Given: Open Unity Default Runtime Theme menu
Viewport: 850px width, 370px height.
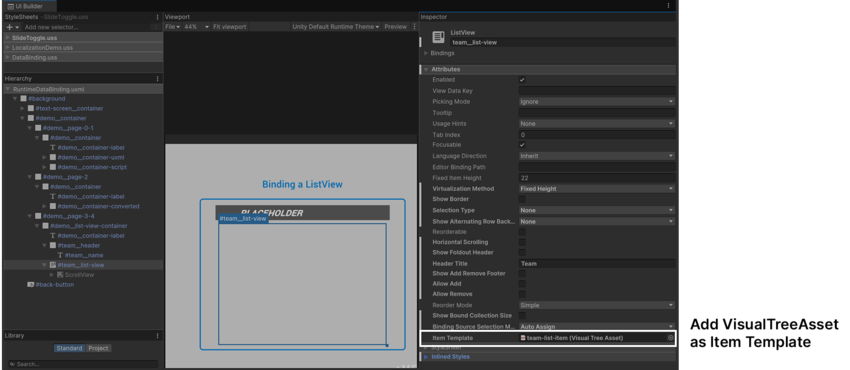Looking at the screenshot, I should [x=336, y=27].
